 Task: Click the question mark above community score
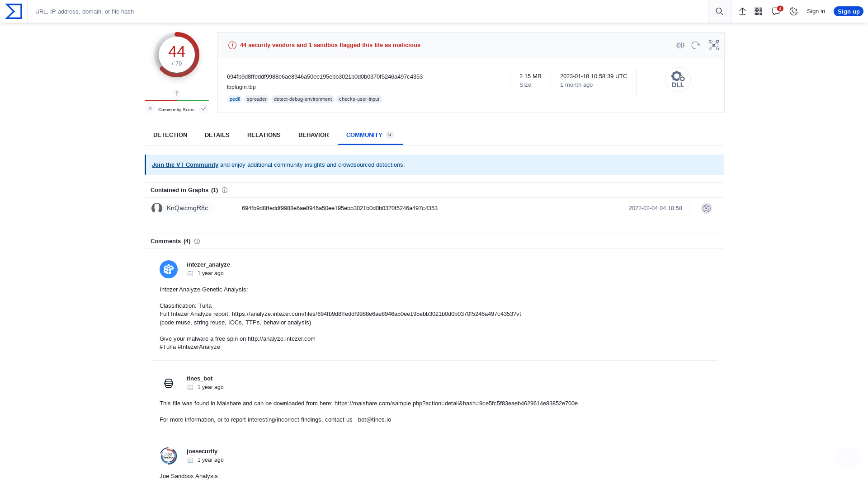[177, 94]
